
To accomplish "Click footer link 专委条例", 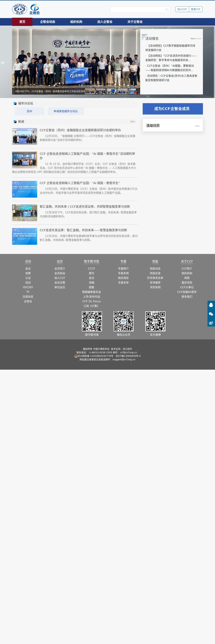I will click(123, 273).
